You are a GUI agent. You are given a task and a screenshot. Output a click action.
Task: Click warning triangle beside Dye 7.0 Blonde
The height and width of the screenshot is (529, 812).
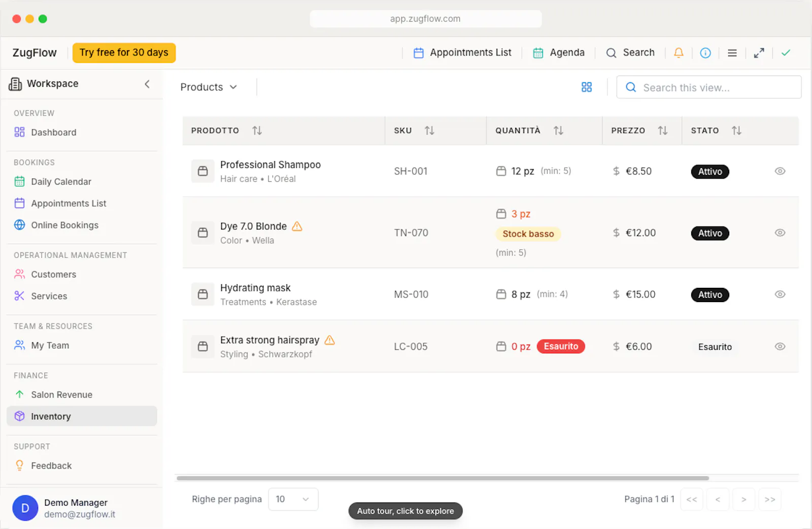pos(297,226)
